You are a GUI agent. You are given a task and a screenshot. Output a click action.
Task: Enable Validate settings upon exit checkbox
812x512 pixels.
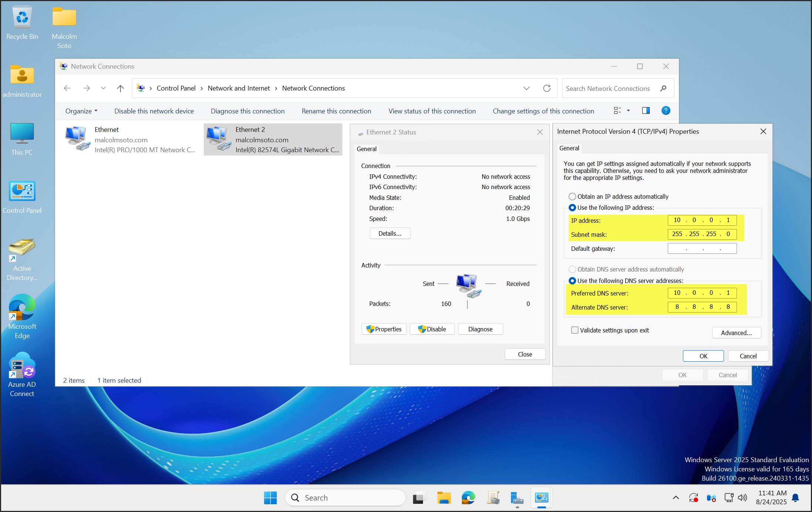click(575, 330)
